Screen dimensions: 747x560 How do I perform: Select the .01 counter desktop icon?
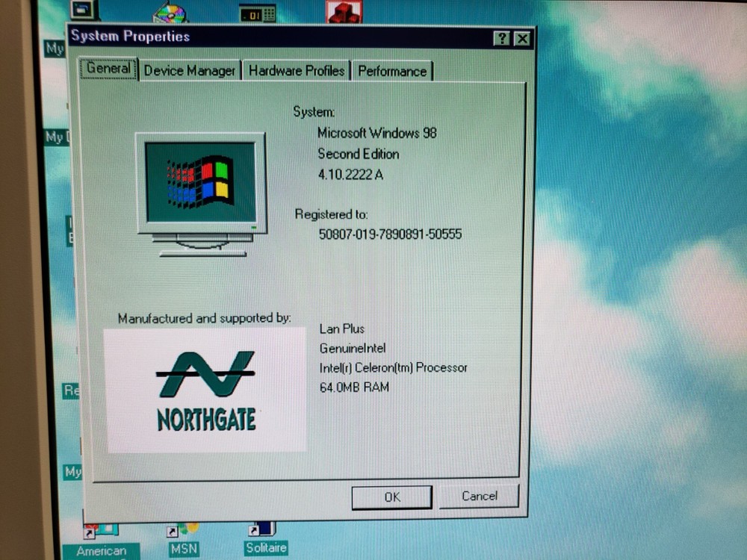point(257,13)
